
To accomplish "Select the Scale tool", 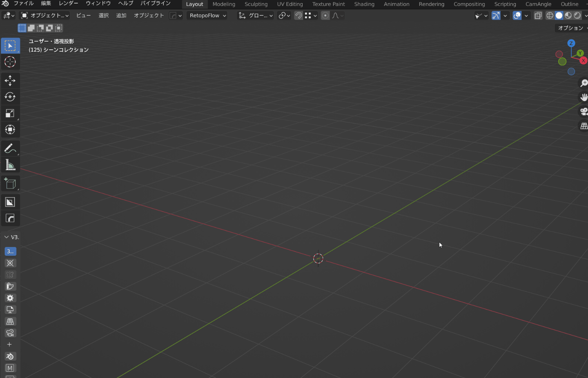I will coord(10,113).
